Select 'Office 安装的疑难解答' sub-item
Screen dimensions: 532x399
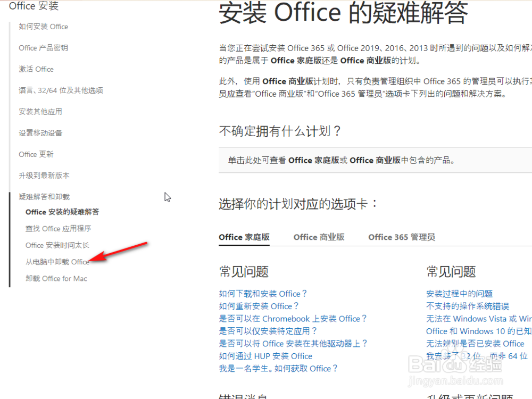click(x=62, y=212)
